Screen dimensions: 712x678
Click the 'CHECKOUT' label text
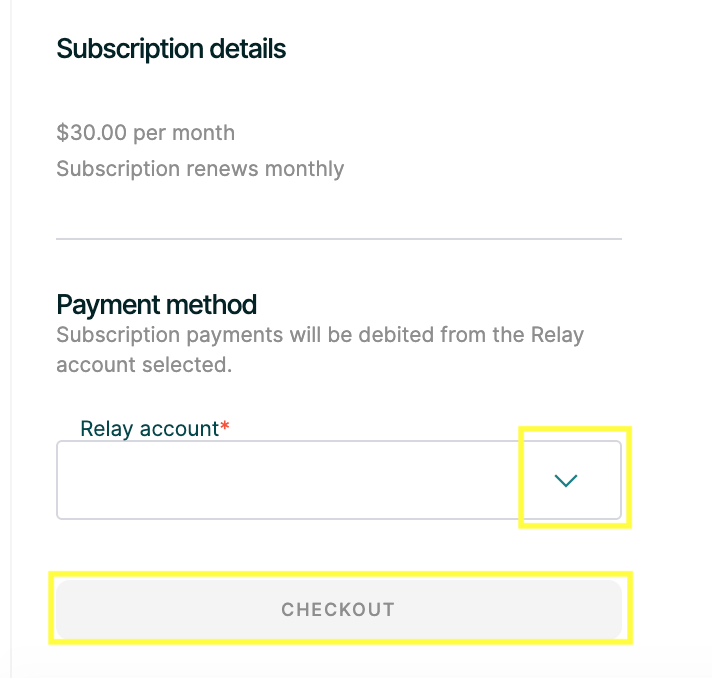(x=338, y=610)
